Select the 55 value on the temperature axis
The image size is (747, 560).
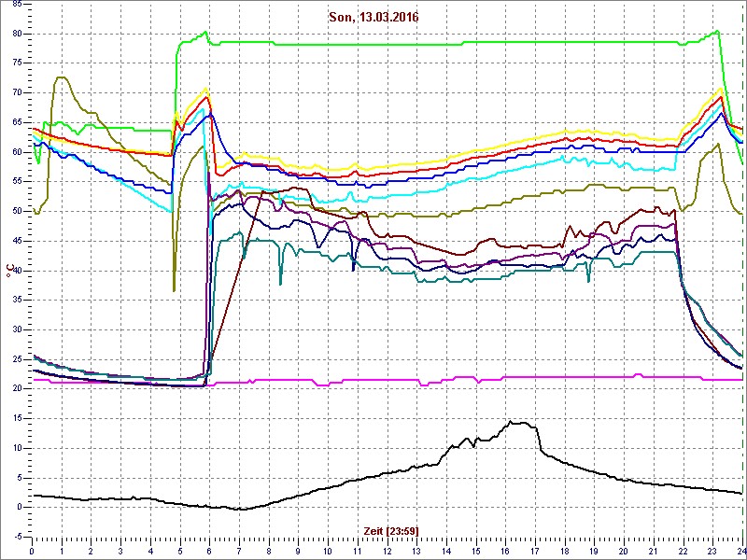(x=16, y=182)
